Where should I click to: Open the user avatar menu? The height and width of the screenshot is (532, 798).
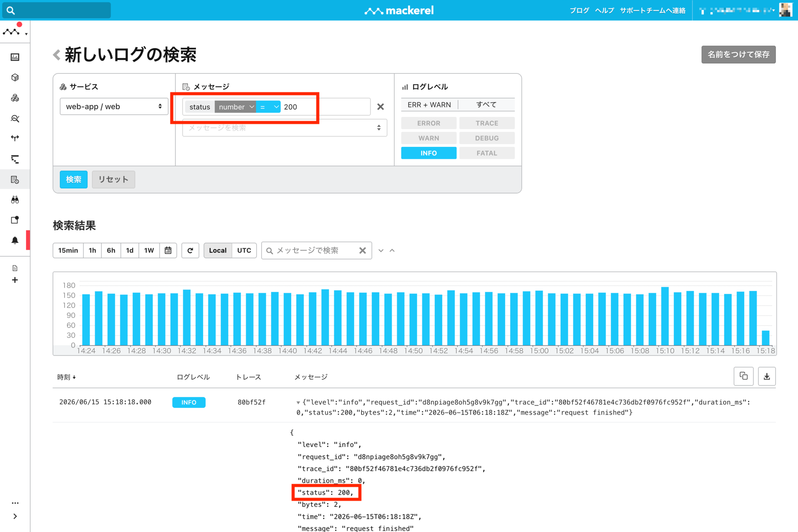786,10
